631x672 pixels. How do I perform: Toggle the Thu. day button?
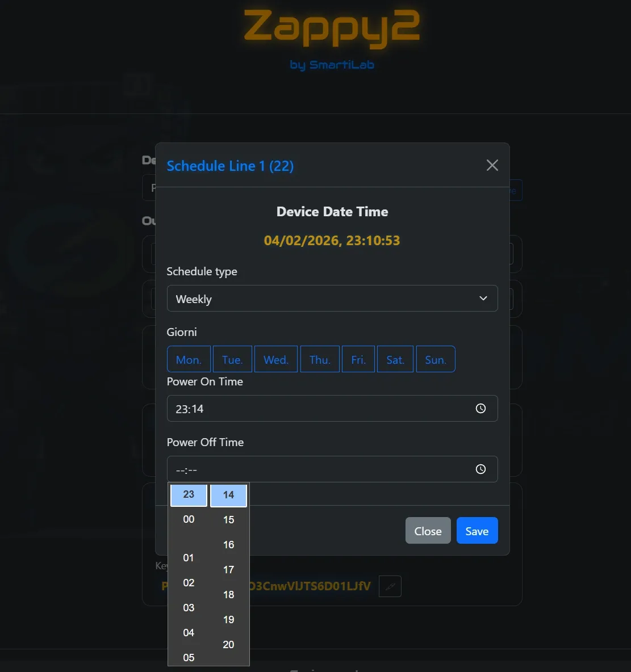(320, 359)
